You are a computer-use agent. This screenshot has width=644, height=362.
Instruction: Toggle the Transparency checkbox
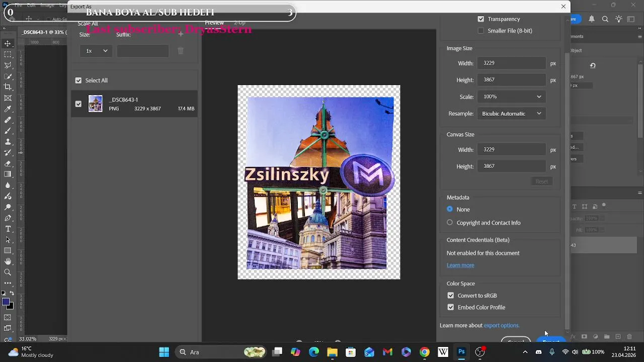[x=480, y=19]
